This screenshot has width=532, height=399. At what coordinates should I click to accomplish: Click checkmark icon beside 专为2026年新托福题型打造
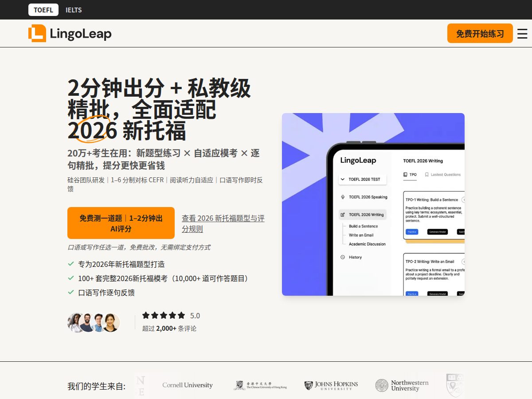[70, 264]
